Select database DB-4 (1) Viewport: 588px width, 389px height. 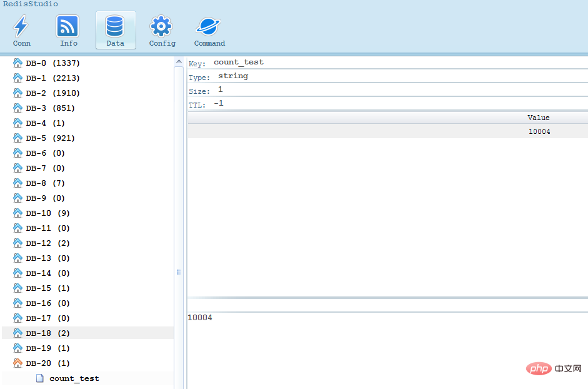pos(45,123)
